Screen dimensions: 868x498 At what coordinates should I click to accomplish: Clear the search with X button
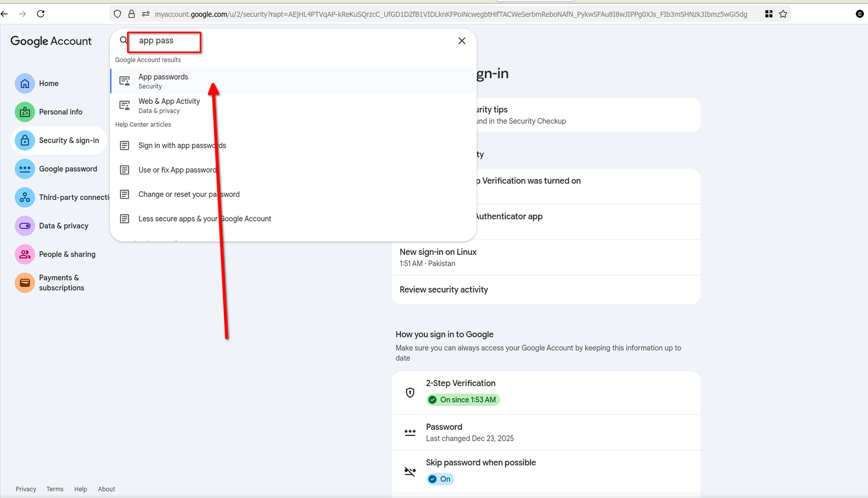click(x=462, y=41)
